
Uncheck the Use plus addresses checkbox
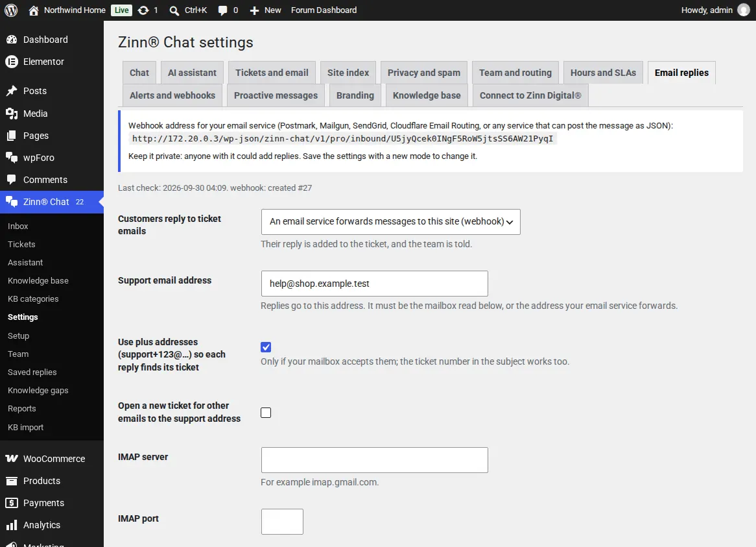(266, 346)
